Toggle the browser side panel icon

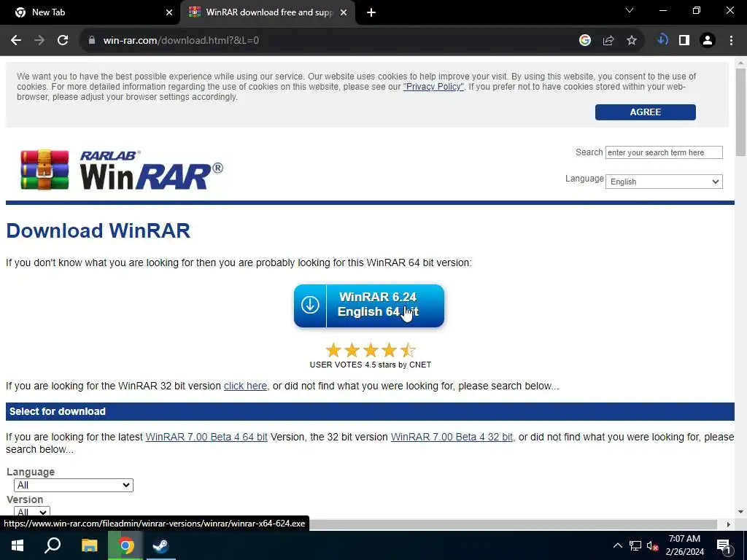(x=684, y=41)
